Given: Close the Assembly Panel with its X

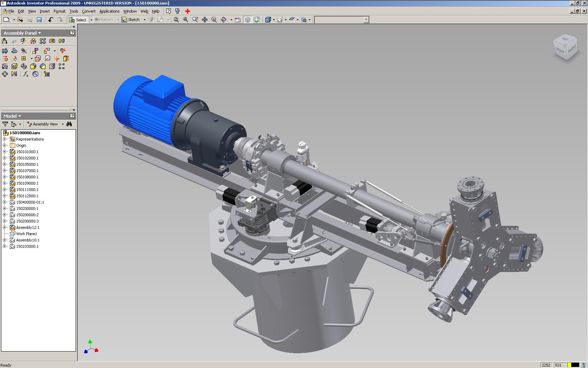Looking at the screenshot, I should click(73, 27).
